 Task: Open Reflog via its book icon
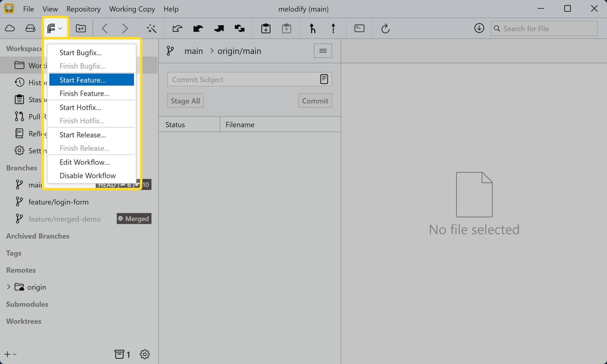coord(19,133)
